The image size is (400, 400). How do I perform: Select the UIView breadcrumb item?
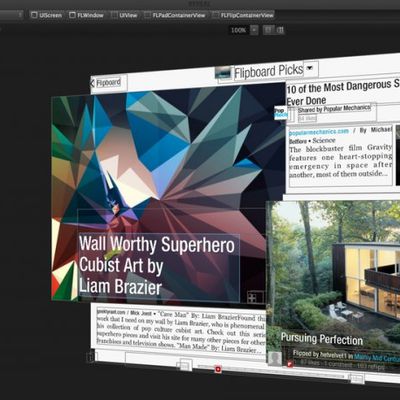pos(124,15)
